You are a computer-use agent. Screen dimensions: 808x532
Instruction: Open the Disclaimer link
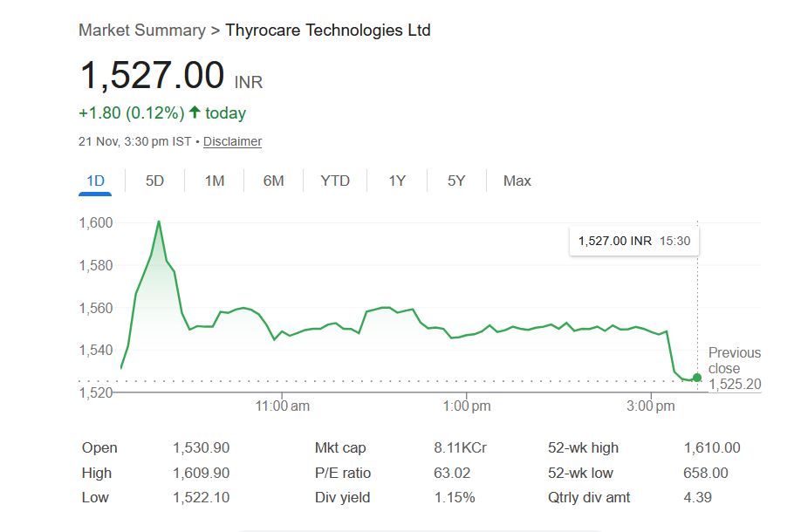[x=232, y=141]
